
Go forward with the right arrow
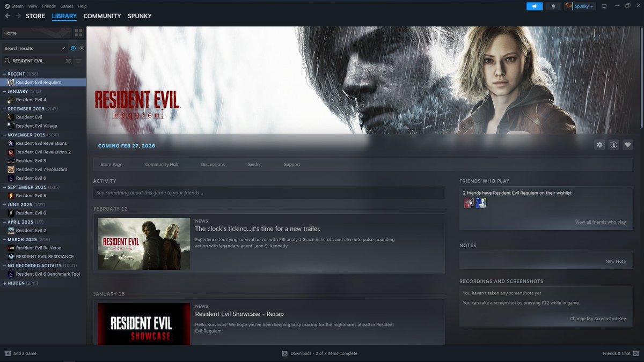18,16
